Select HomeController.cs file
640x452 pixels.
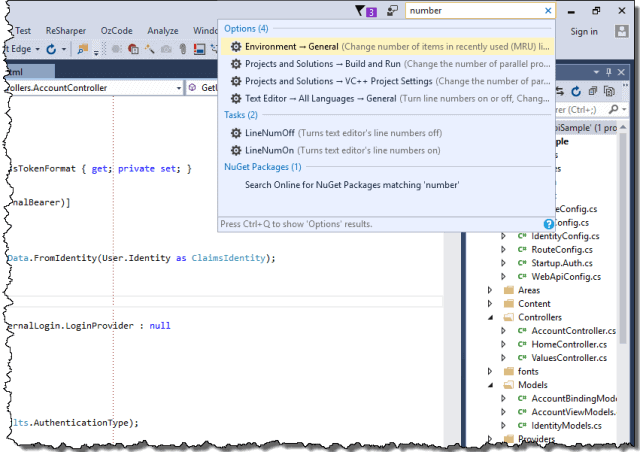click(x=569, y=344)
